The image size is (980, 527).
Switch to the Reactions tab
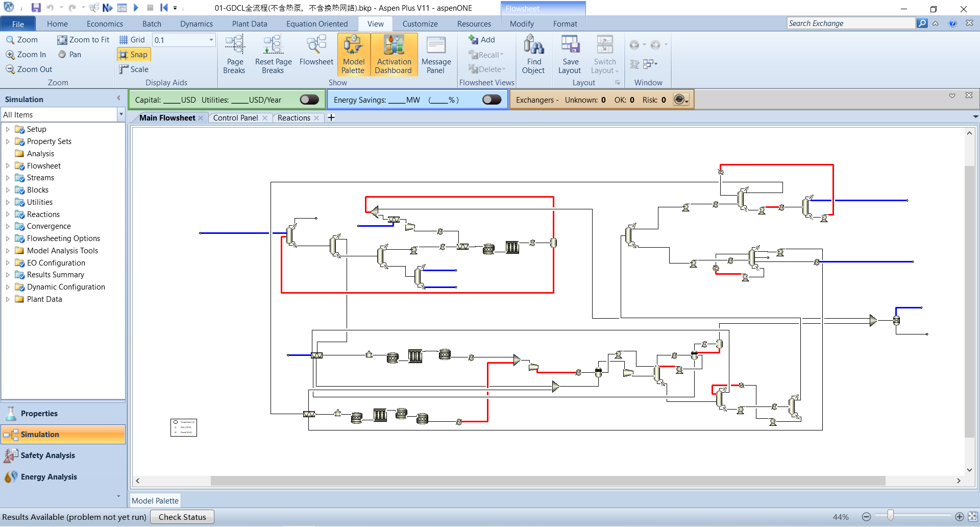293,118
